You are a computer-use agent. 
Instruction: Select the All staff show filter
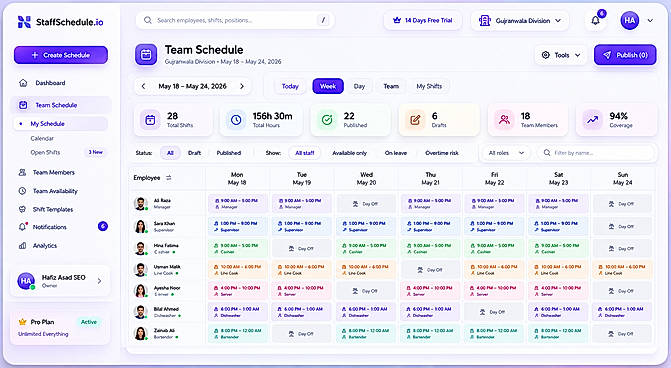(305, 153)
